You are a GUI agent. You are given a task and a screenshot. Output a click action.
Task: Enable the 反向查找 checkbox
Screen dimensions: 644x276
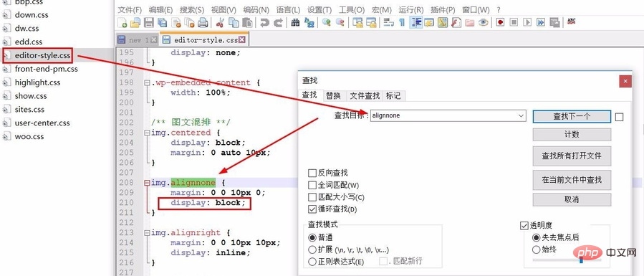pyautogui.click(x=312, y=173)
